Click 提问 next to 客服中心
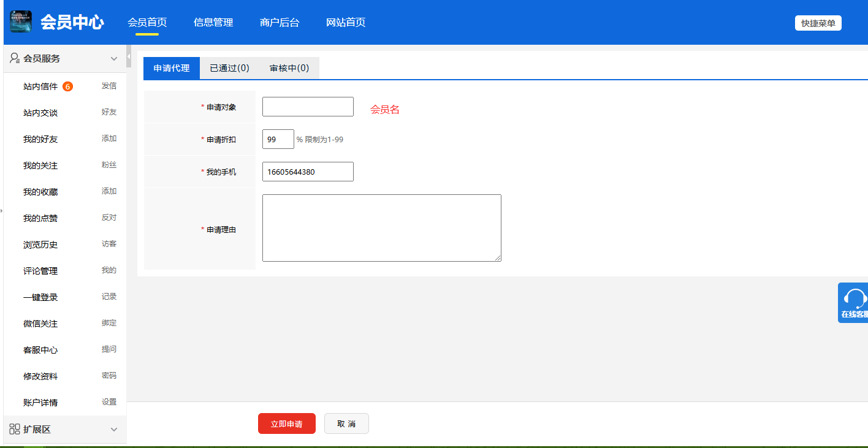 (109, 349)
